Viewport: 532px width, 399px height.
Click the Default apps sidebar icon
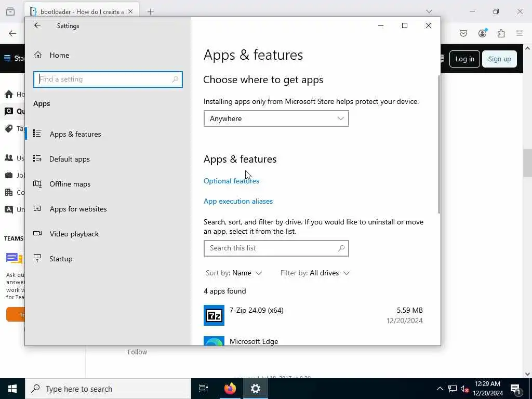37,158
